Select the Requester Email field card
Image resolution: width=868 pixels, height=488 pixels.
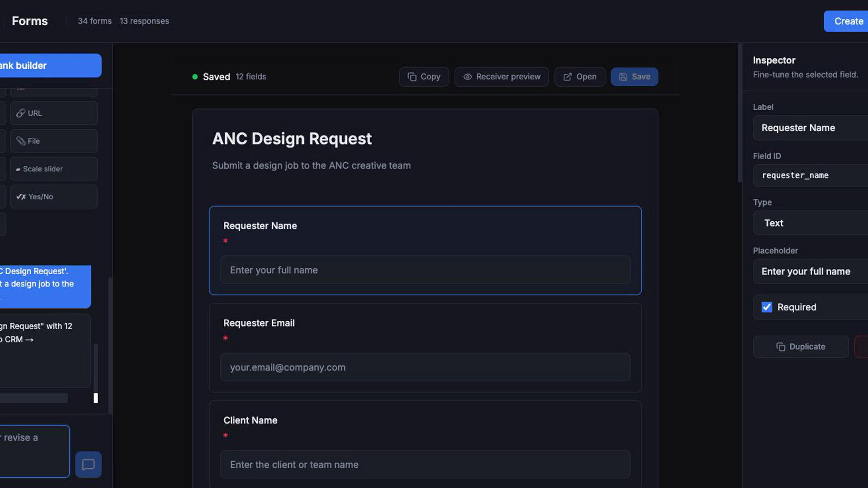coord(425,347)
